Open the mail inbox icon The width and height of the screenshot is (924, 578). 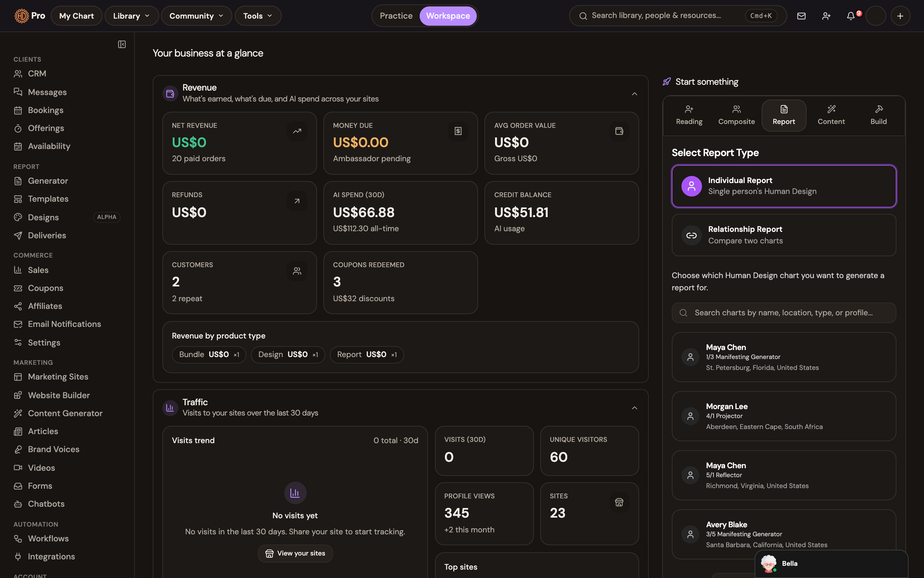tap(801, 16)
